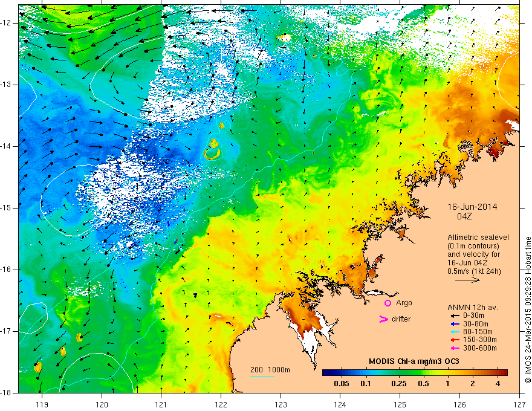532x411 pixels.
Task: Click the 'Altimetric sealevel' caption text
Action: (478, 238)
